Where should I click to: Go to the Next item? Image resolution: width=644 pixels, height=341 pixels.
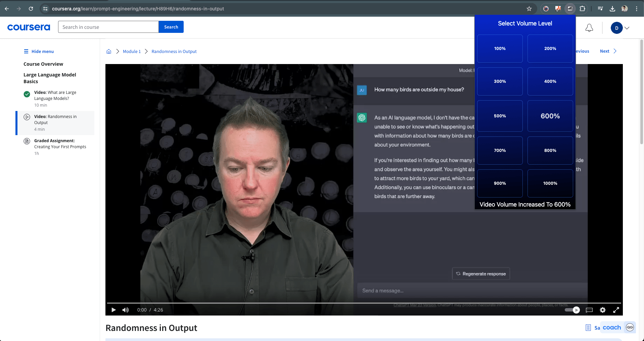tap(608, 51)
